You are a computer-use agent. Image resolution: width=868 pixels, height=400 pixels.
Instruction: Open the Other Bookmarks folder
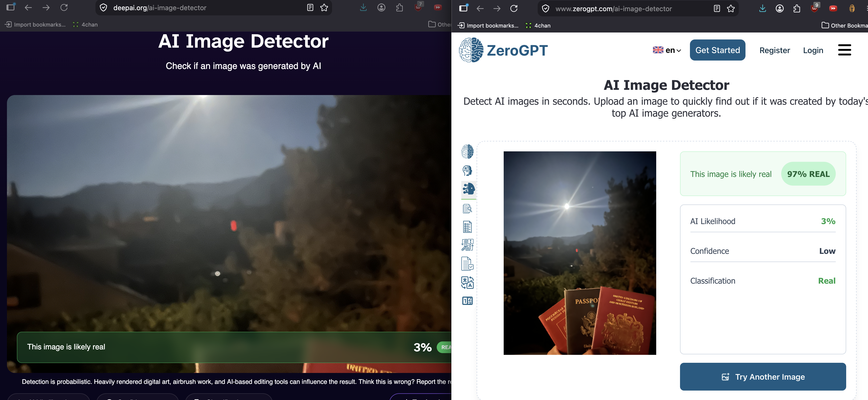pyautogui.click(x=844, y=25)
